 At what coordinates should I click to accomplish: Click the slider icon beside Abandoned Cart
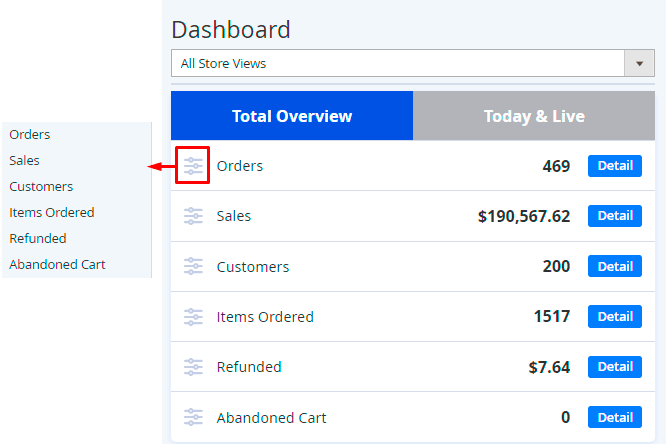pos(193,417)
